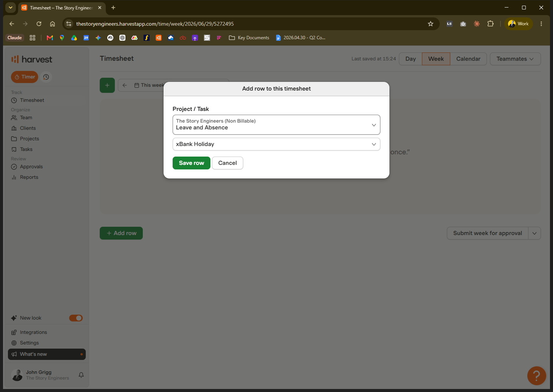Click the site info icon in address bar
Viewport: 553px width, 392px height.
[69, 24]
